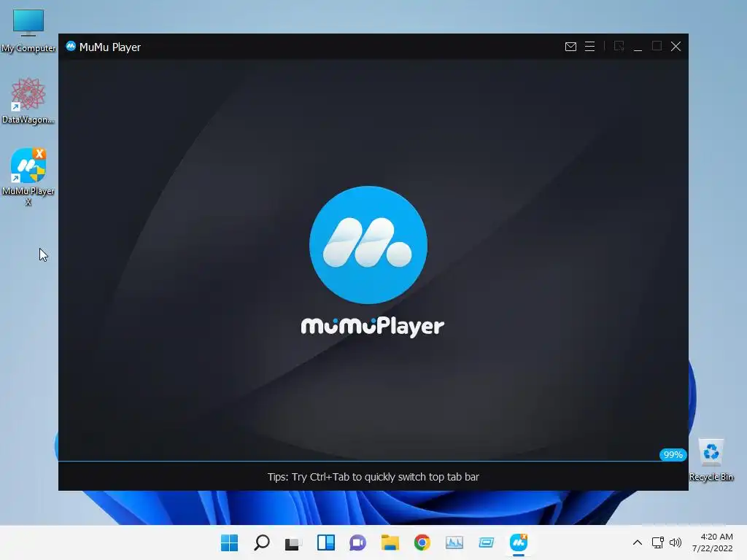
Task: Open the Windows Start menu
Action: click(229, 542)
